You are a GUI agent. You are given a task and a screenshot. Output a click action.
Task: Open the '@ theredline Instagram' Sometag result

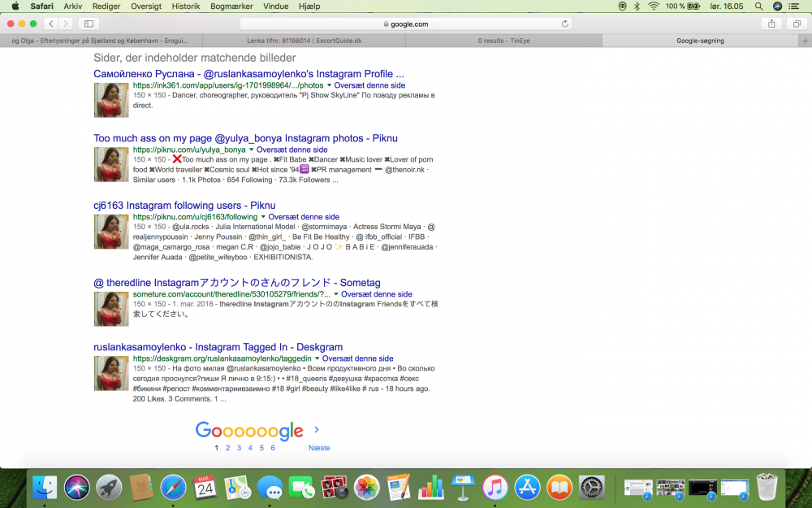tap(236, 283)
